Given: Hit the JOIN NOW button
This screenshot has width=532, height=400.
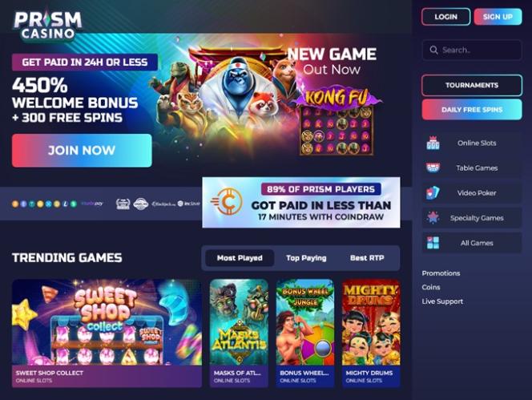Looking at the screenshot, I should coord(82,151).
